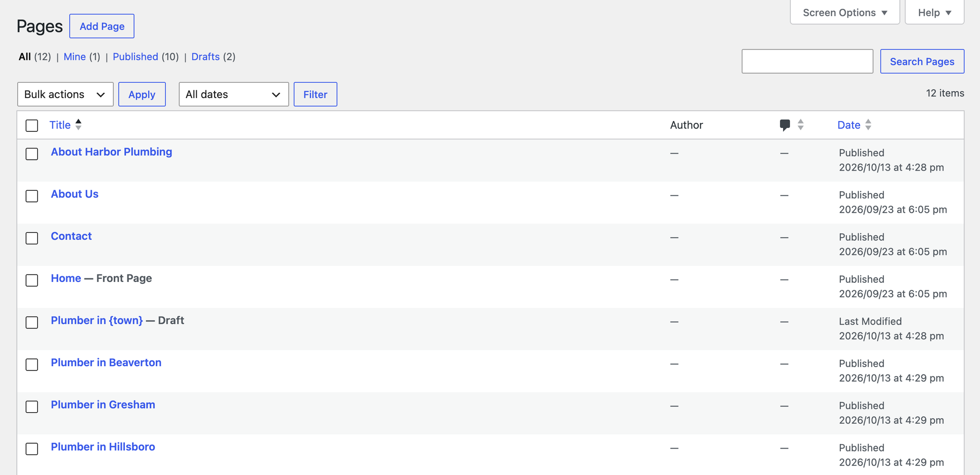Click the Filter button

pos(315,94)
